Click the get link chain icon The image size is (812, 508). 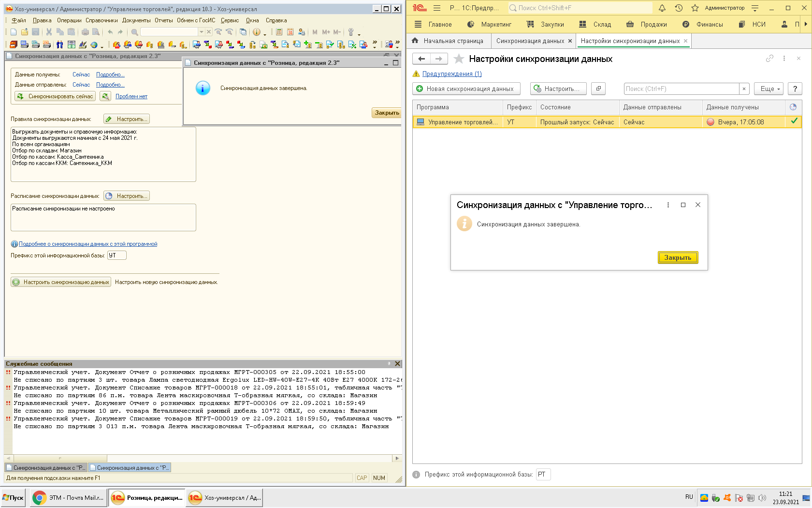pos(769,59)
